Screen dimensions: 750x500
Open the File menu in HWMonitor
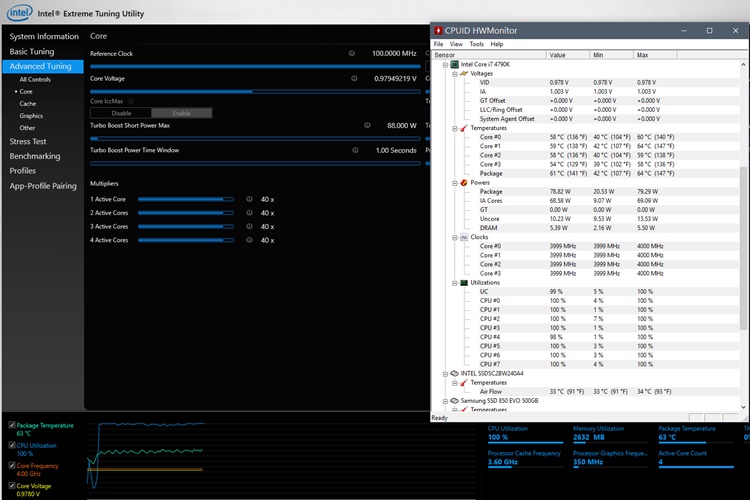click(x=438, y=44)
